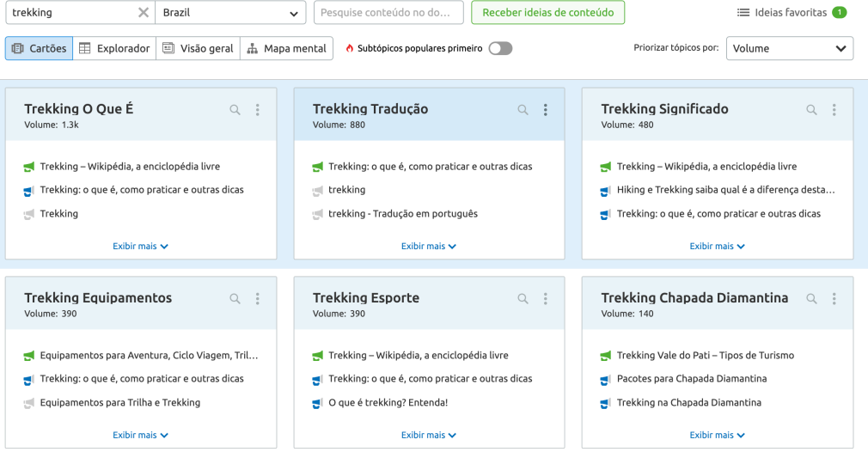Focus the 'Pesquise conteúdo no do...' input field
Screen dimensions: 868x458
388,12
